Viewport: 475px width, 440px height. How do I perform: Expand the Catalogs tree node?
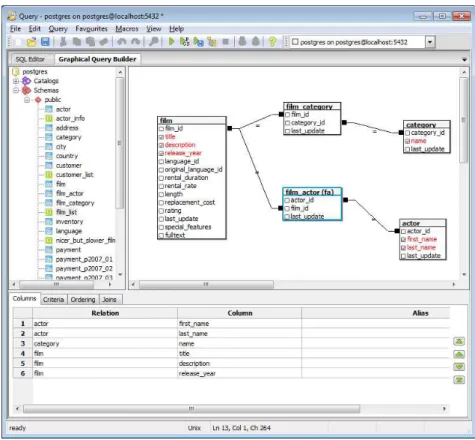click(16, 81)
